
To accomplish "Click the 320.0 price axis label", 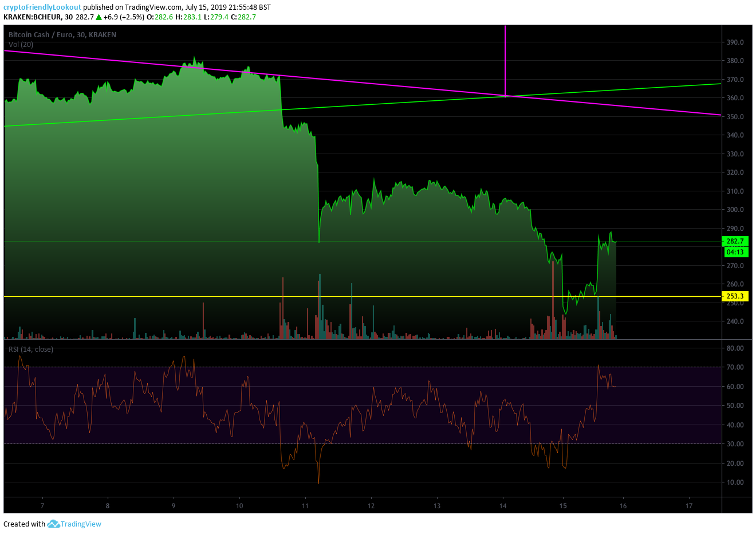I will coord(735,172).
